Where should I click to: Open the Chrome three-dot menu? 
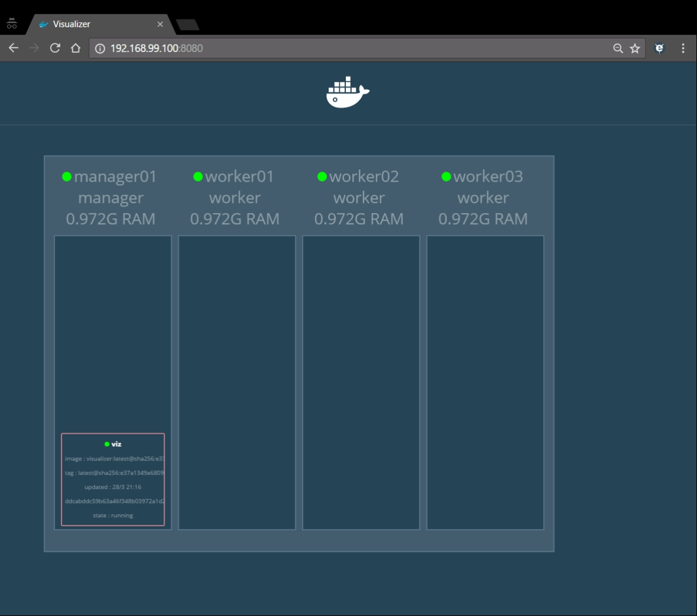pyautogui.click(x=683, y=49)
